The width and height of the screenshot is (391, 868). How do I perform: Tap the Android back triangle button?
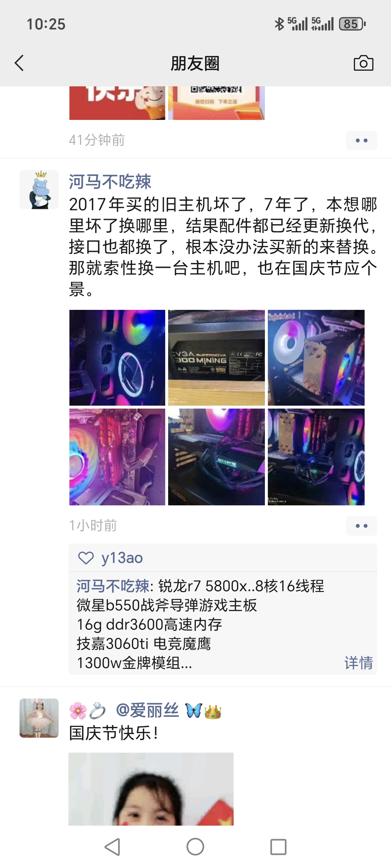112,847
